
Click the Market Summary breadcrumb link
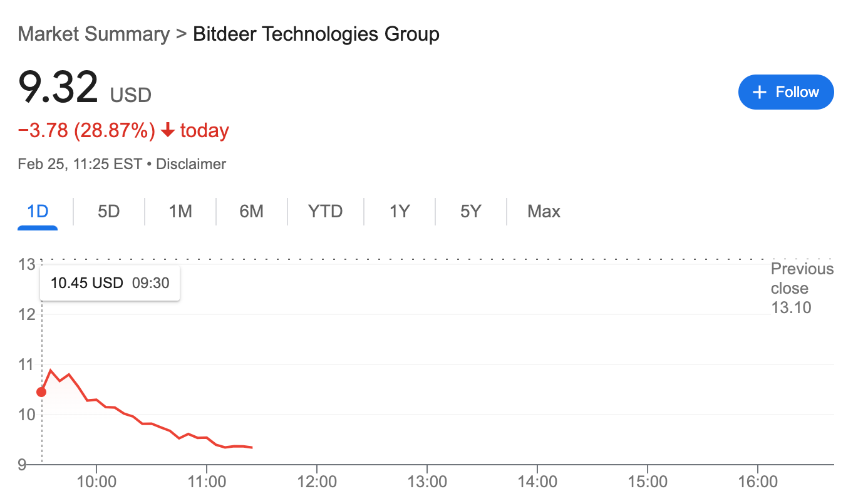93,34
